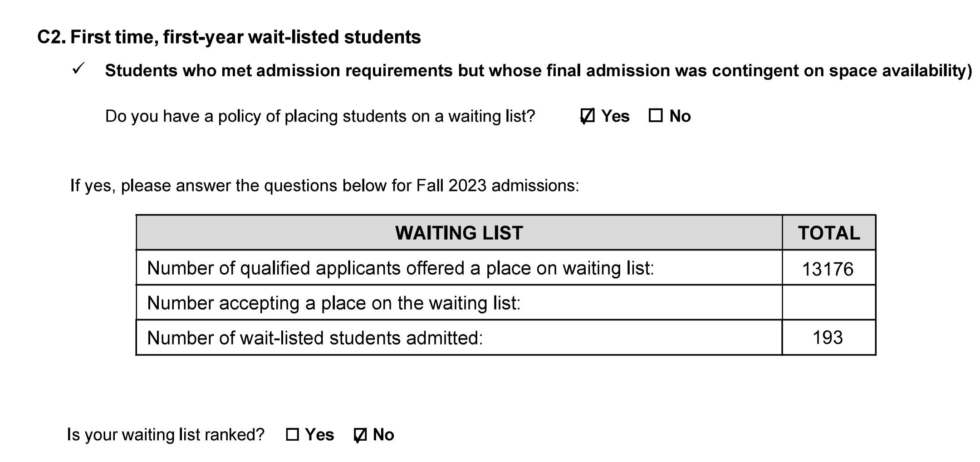The height and width of the screenshot is (462, 980).
Task: Click the 'If yes, please answer' instruction line
Action: [x=324, y=186]
